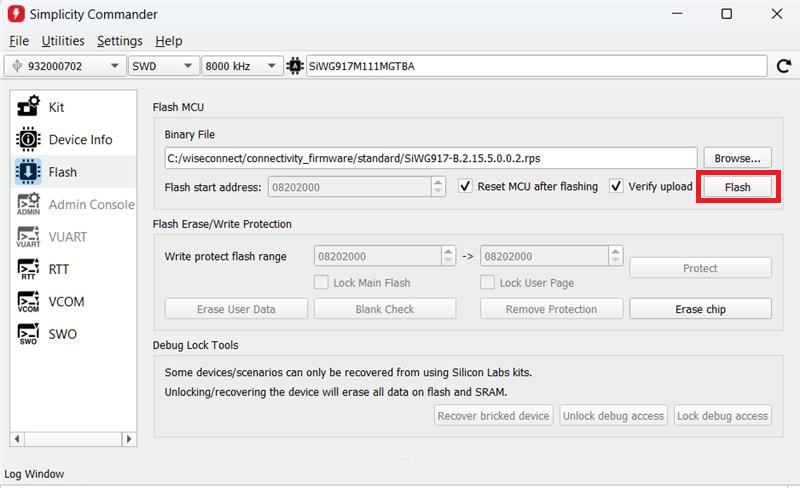Open the VCOM terminal icon
Viewport: 800px width, 488px height.
[28, 302]
